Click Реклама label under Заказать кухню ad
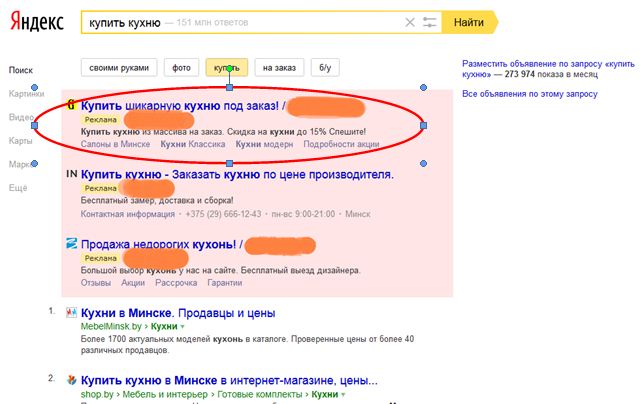The image size is (641, 404). pyautogui.click(x=101, y=188)
